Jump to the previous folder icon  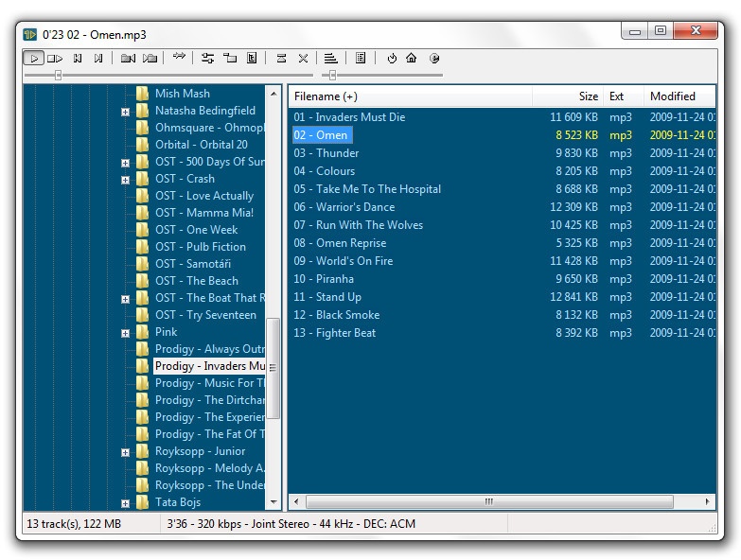point(128,59)
